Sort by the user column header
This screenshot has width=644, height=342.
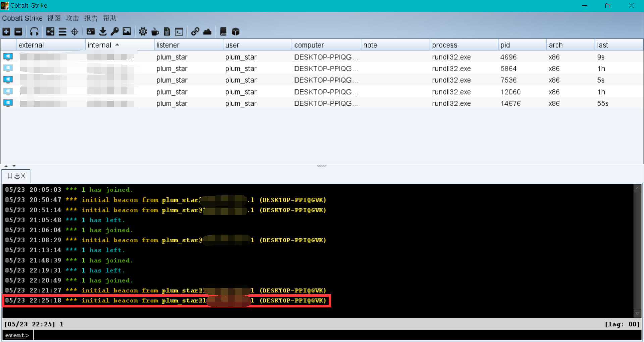pyautogui.click(x=258, y=45)
